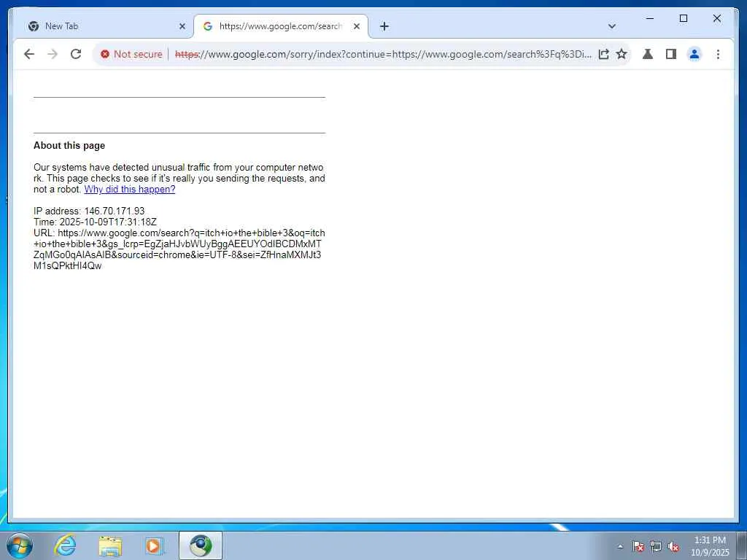Open the Why did this happen? link
747x560 pixels.
pos(130,190)
